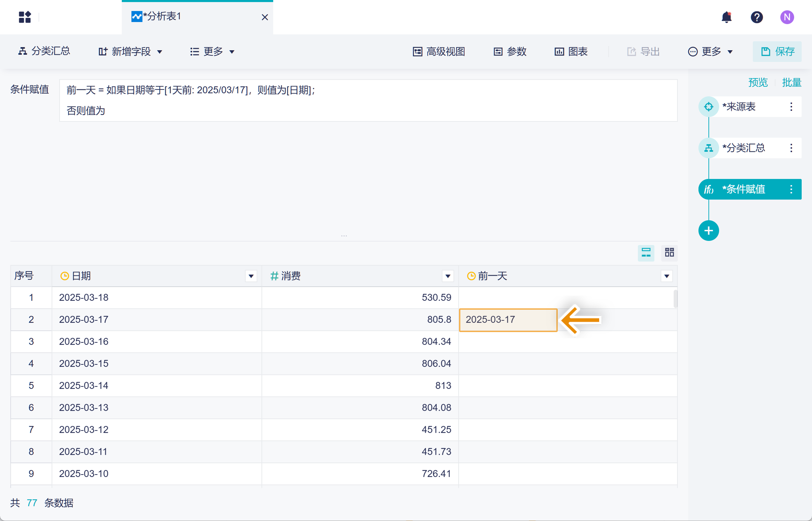Viewport: 812px width, 521px height.
Task: Open the help question mark icon
Action: pyautogui.click(x=757, y=17)
